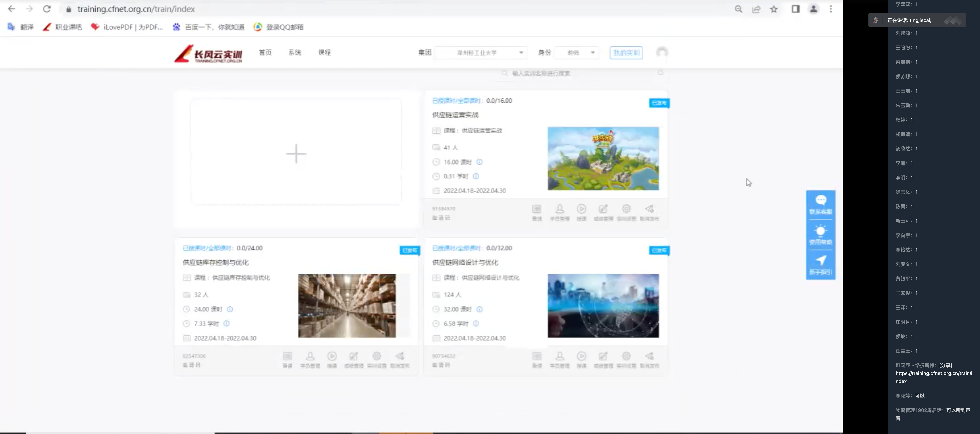Click info icon beside 16.00 课时
980x434 pixels.
pos(479,162)
